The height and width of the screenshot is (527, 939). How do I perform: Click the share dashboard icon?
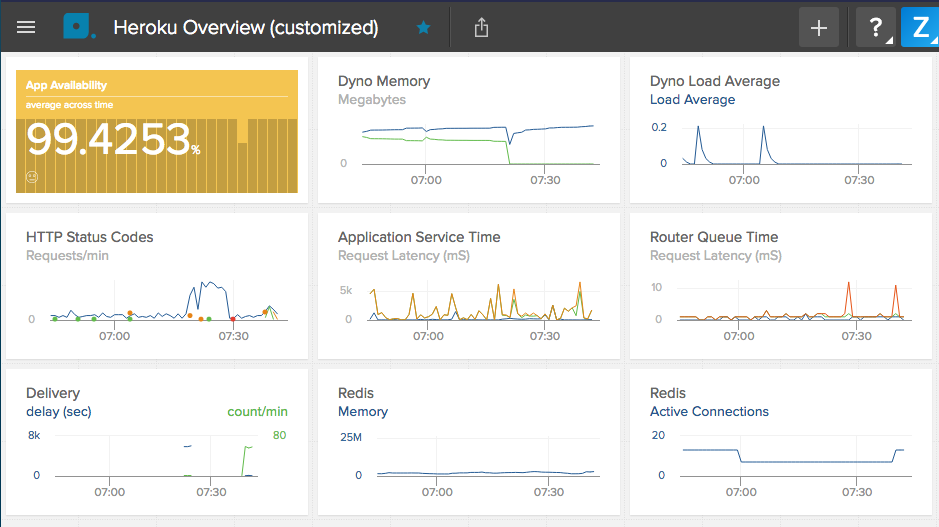pos(481,28)
